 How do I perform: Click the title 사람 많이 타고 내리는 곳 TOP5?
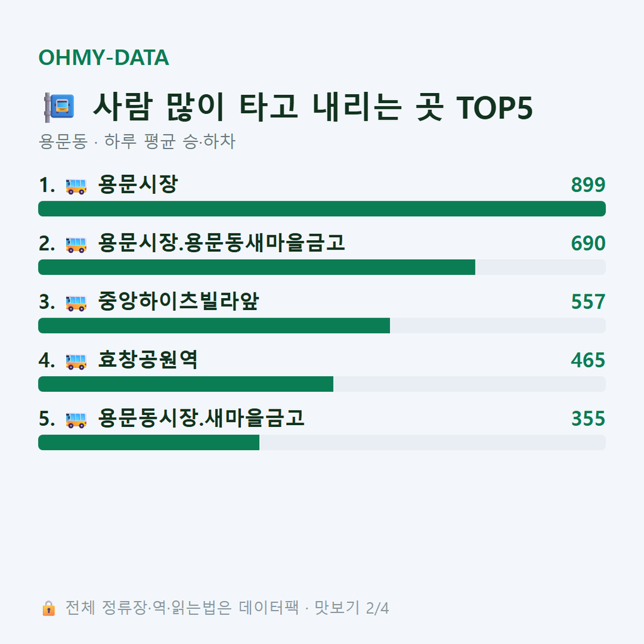(x=313, y=107)
